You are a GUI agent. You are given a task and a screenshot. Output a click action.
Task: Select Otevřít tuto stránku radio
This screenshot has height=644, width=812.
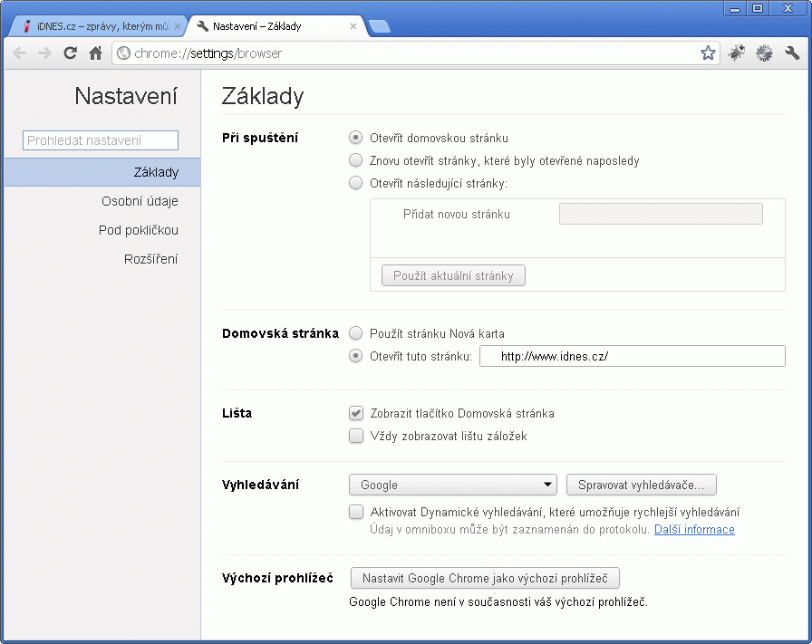click(356, 356)
